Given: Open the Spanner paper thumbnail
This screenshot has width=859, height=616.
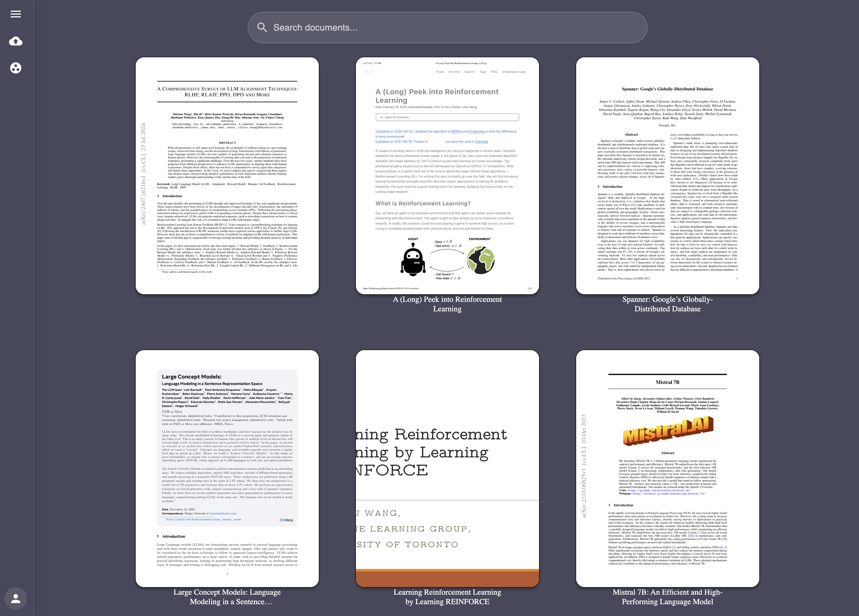Looking at the screenshot, I should coord(667,175).
